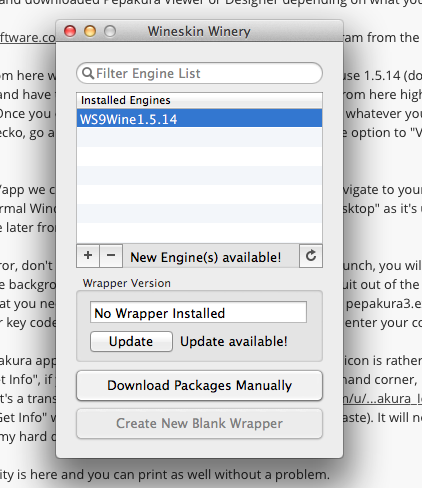Click the Installed Engines column header
Image resolution: width=422 pixels, height=488 pixels.
[x=199, y=100]
